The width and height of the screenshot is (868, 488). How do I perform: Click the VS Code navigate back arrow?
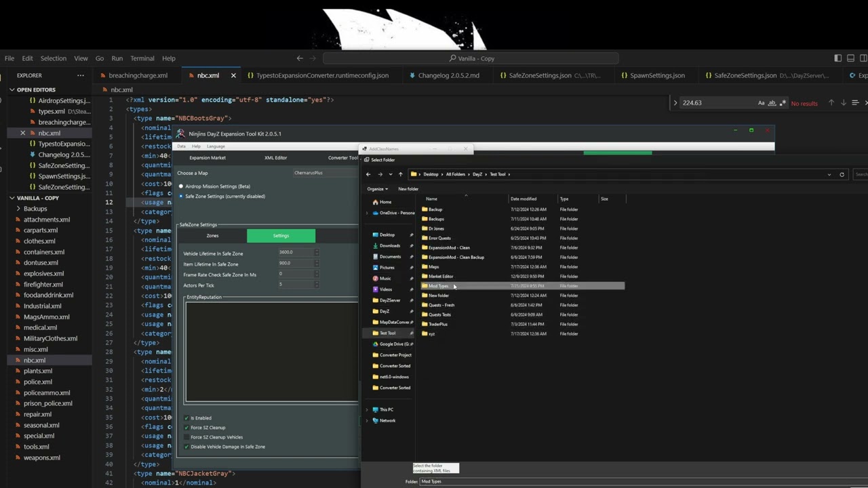300,58
